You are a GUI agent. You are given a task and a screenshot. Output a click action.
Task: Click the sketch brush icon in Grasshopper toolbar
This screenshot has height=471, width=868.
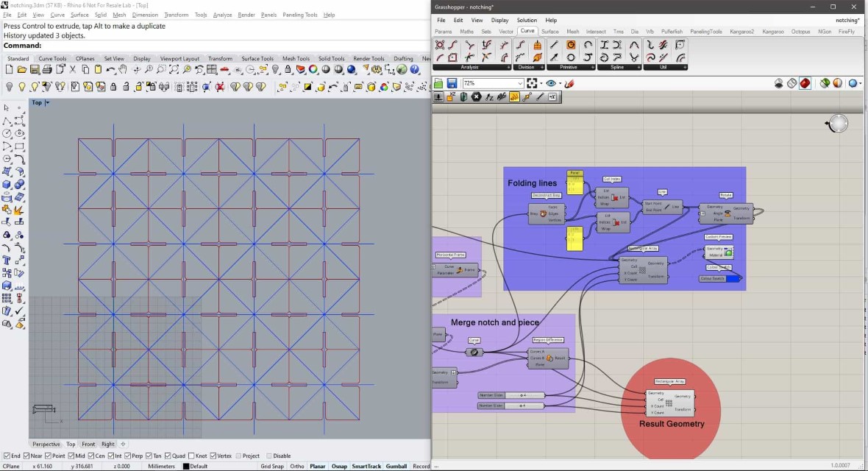[569, 83]
